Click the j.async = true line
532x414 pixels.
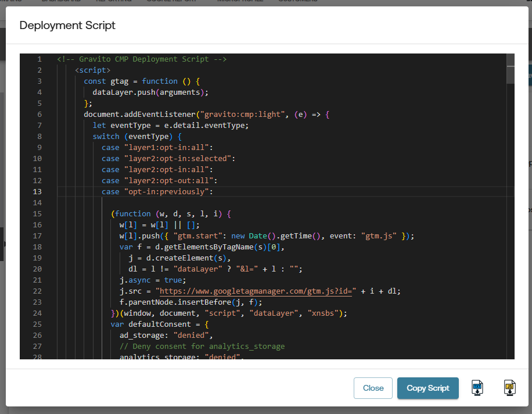point(153,280)
